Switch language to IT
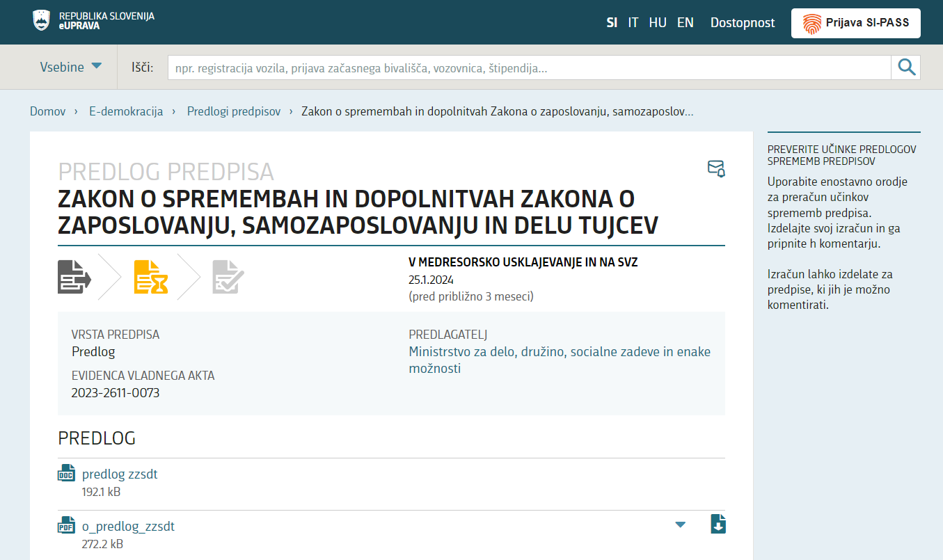This screenshot has width=943, height=560. click(633, 23)
